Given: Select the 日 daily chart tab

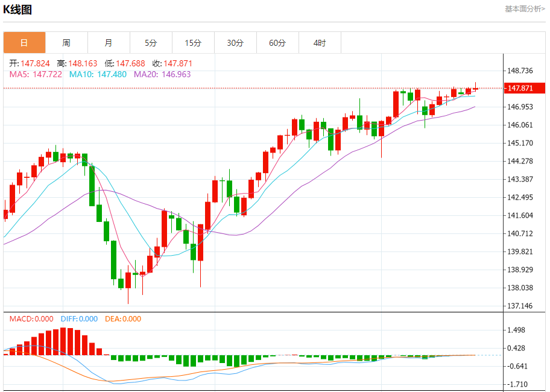Looking at the screenshot, I should point(25,43).
